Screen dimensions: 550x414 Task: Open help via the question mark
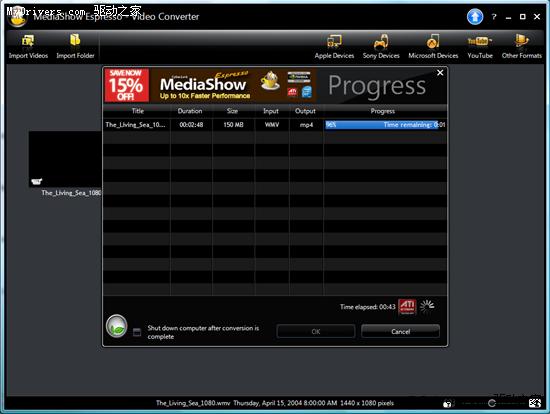point(494,16)
